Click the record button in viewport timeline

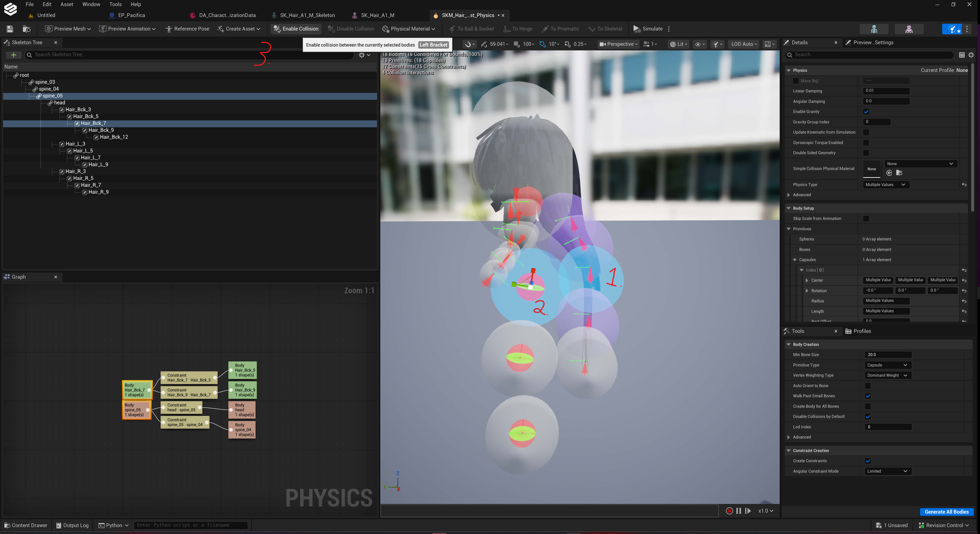point(729,511)
